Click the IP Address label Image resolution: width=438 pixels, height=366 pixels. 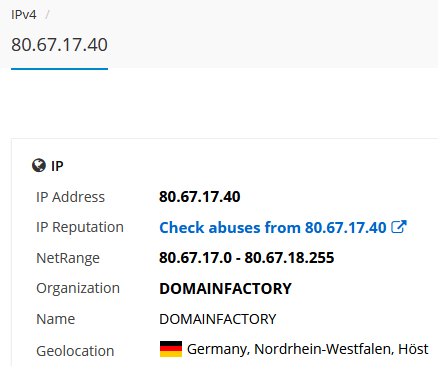pos(70,197)
